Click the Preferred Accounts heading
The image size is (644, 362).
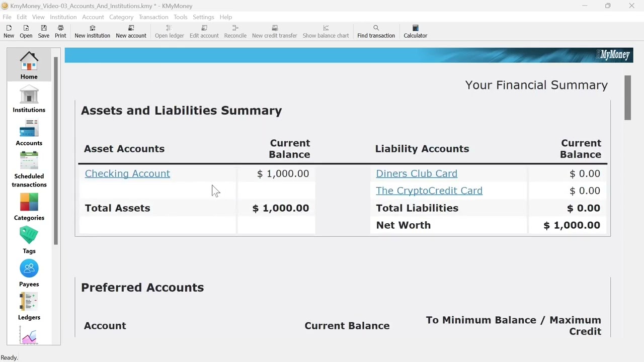pos(142,288)
